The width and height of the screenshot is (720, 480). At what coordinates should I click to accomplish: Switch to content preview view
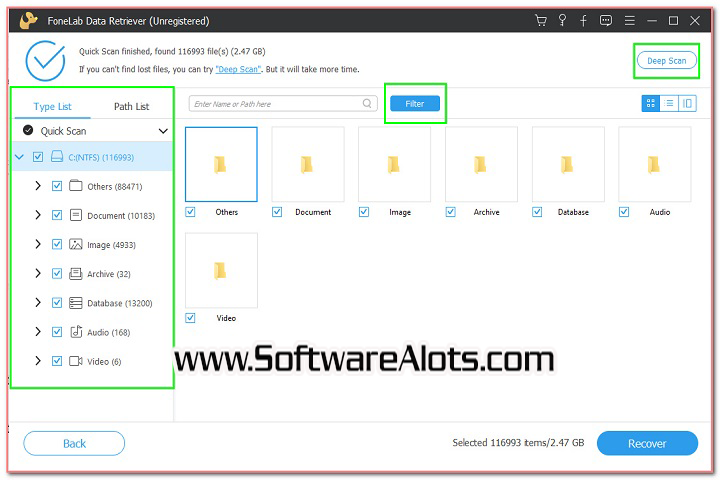tap(687, 103)
